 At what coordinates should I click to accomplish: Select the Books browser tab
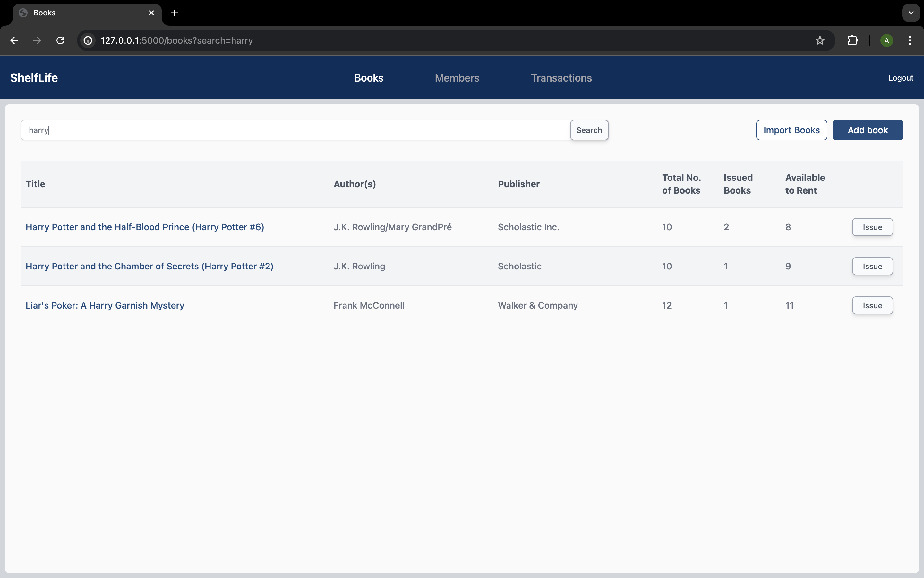click(x=87, y=13)
